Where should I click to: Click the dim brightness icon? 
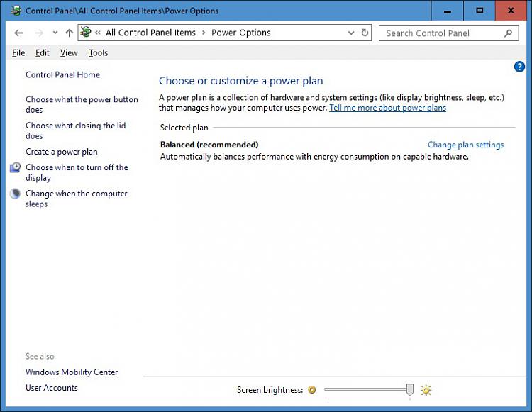point(312,390)
